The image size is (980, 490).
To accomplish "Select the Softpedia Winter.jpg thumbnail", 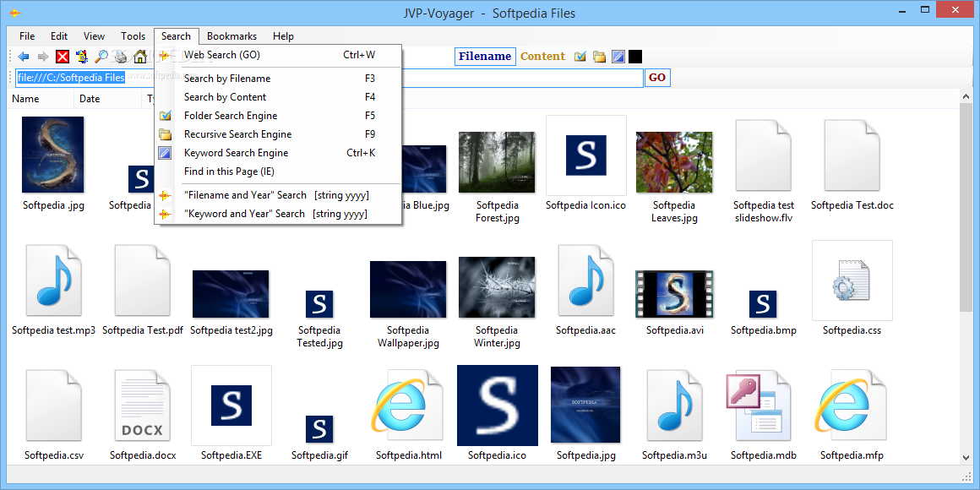I will [497, 287].
